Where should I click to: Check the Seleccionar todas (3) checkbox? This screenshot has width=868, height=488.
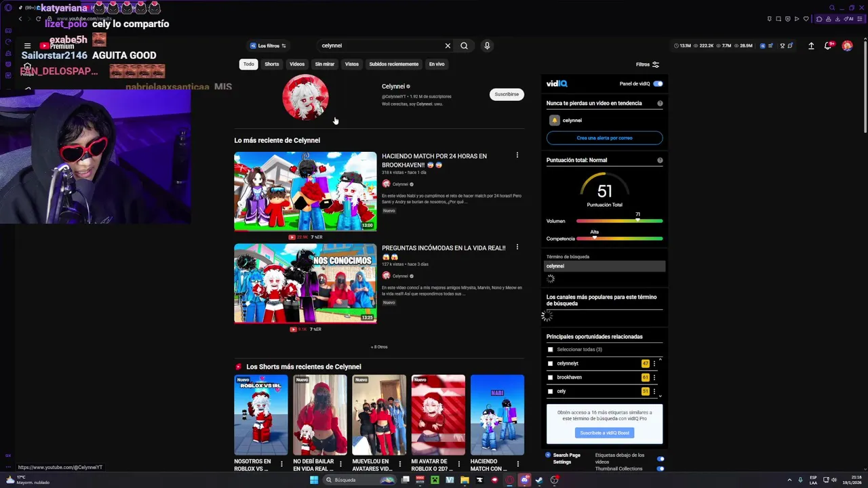click(550, 350)
